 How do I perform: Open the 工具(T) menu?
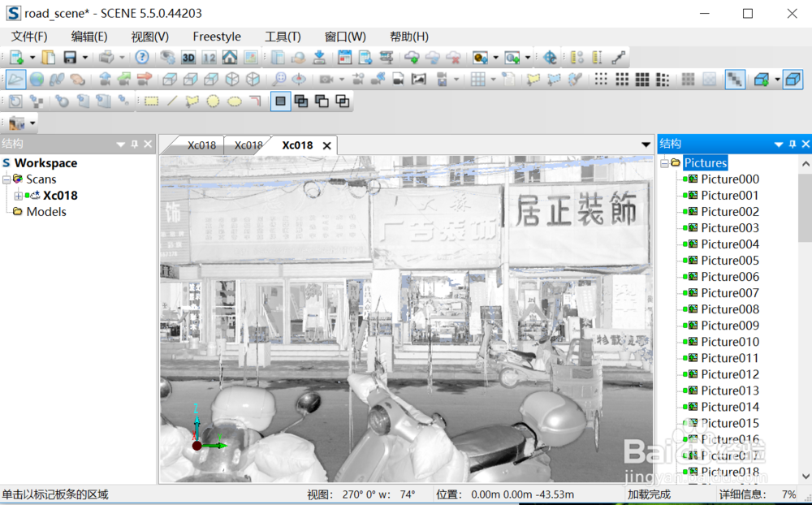(x=283, y=37)
